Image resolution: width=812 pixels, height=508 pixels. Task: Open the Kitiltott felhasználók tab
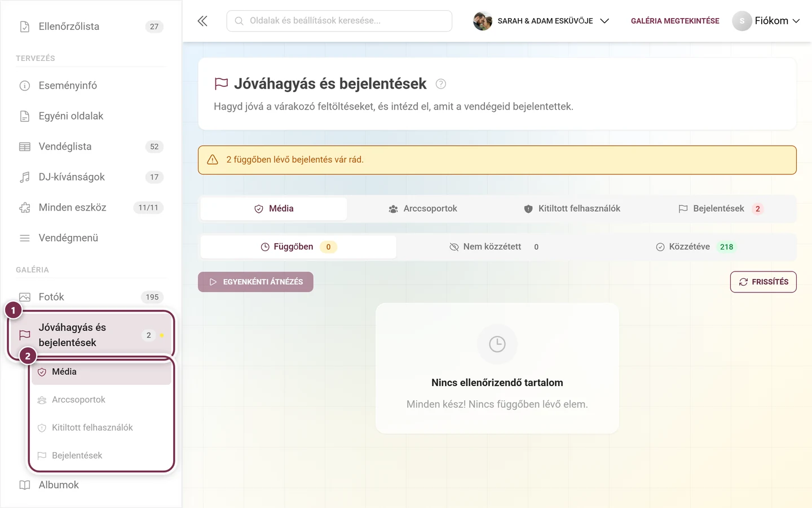click(x=572, y=209)
